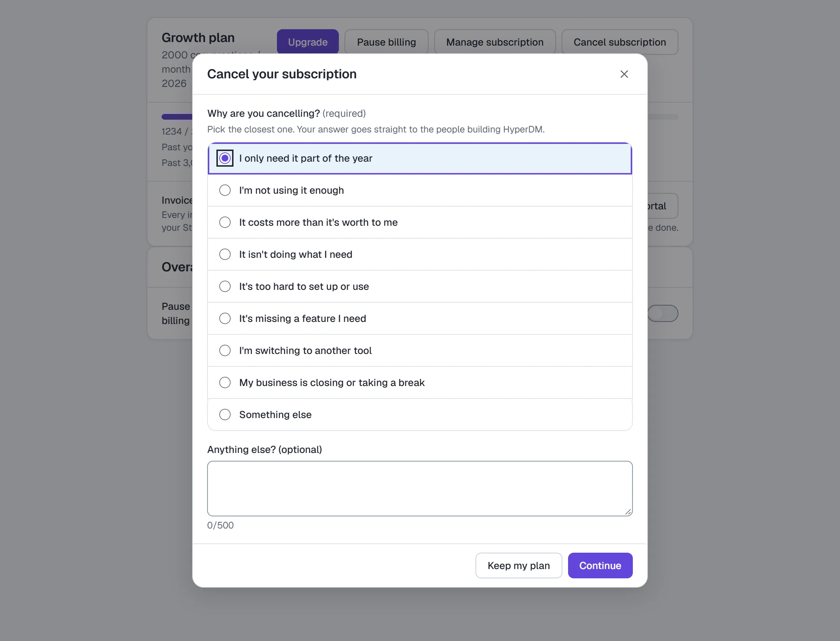
Task: Select 'I'm switching to another tool'
Action: pyautogui.click(x=420, y=351)
